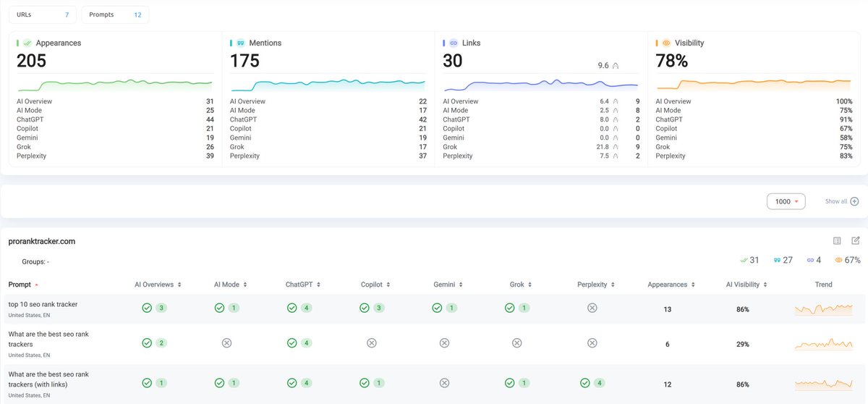The image size is (868, 404).
Task: Sort by AI Visibility column header
Action: [x=746, y=285]
